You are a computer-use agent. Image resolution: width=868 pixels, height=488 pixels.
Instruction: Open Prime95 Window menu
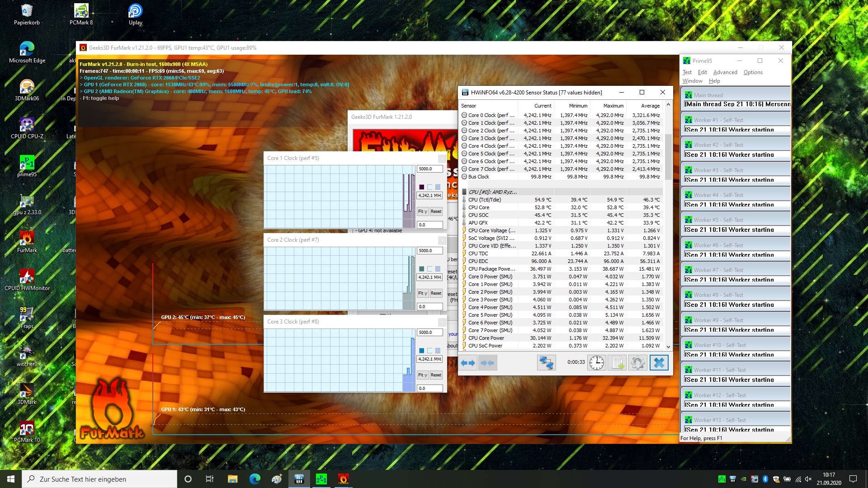coord(692,81)
